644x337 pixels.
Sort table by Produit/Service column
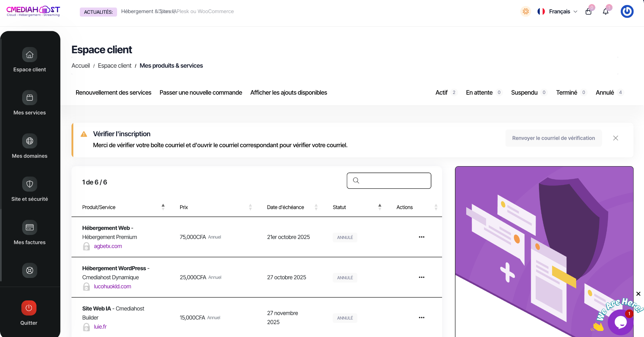pyautogui.click(x=123, y=207)
